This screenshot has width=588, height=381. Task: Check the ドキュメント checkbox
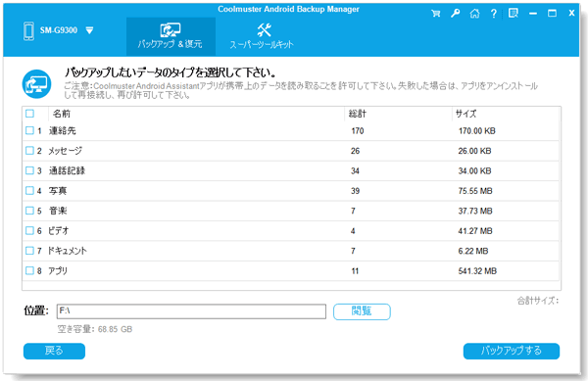click(29, 251)
